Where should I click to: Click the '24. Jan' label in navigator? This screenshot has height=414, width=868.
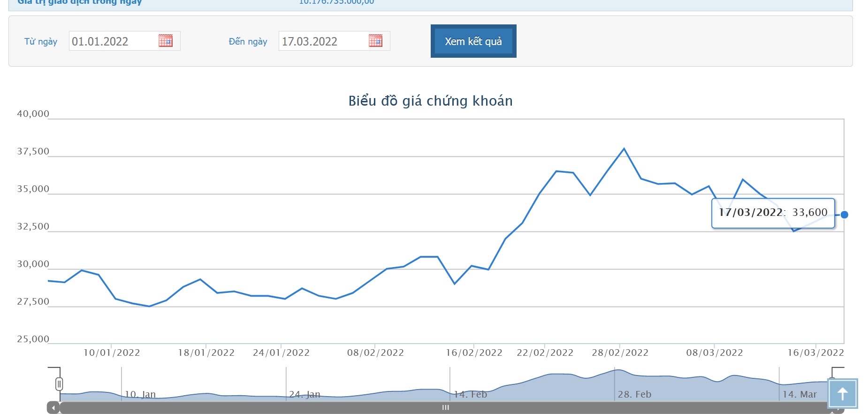tap(305, 394)
